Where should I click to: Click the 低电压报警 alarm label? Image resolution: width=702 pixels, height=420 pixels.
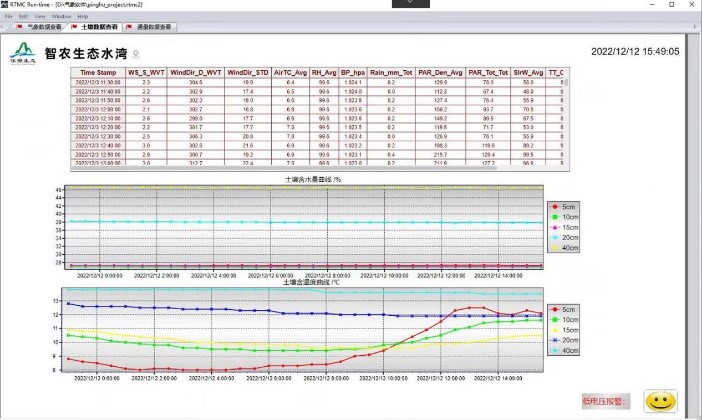click(604, 401)
